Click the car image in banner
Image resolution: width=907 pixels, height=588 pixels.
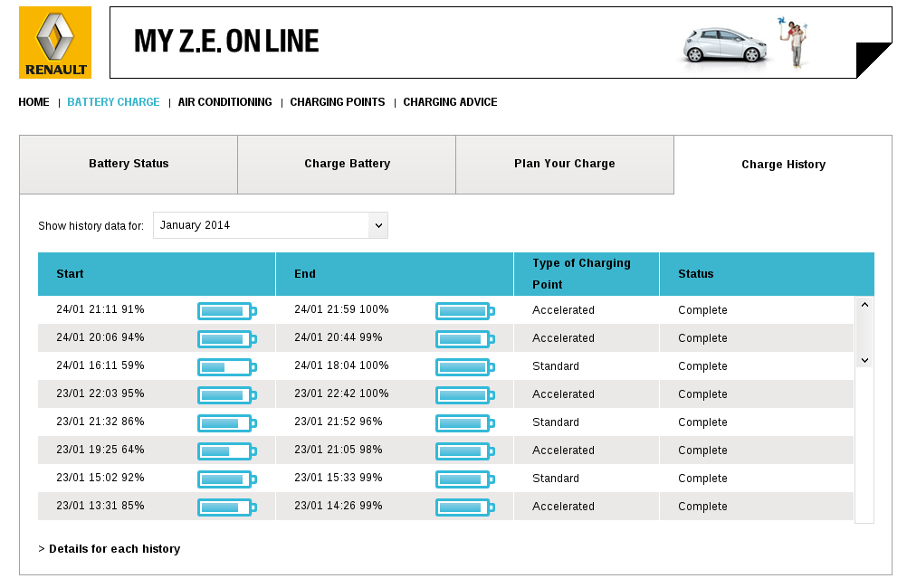click(x=725, y=45)
